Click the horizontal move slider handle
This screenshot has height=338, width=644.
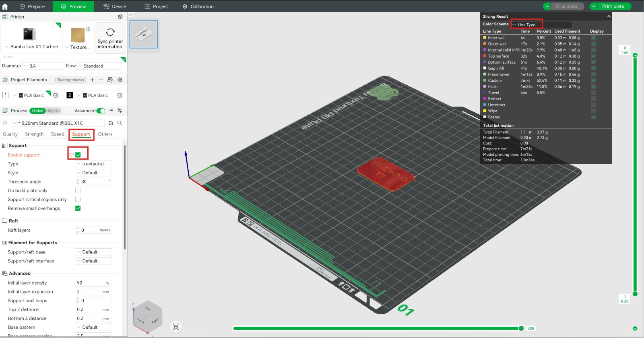(521, 328)
